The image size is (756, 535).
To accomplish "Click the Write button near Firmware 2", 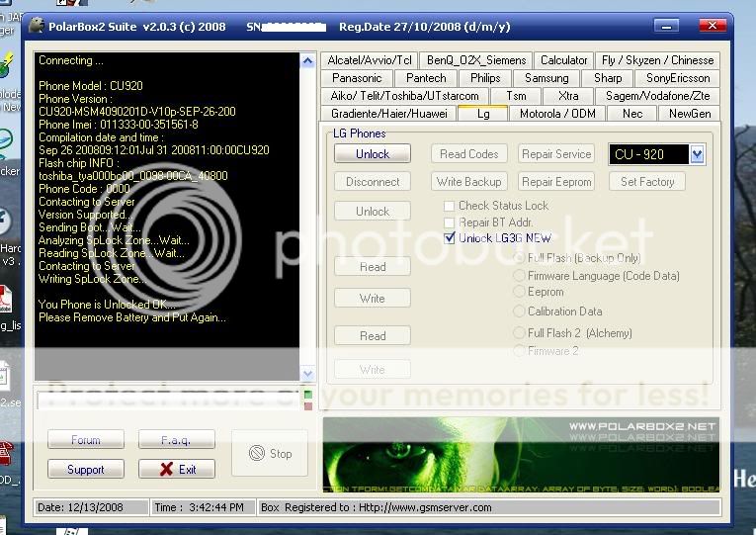I will click(x=373, y=370).
